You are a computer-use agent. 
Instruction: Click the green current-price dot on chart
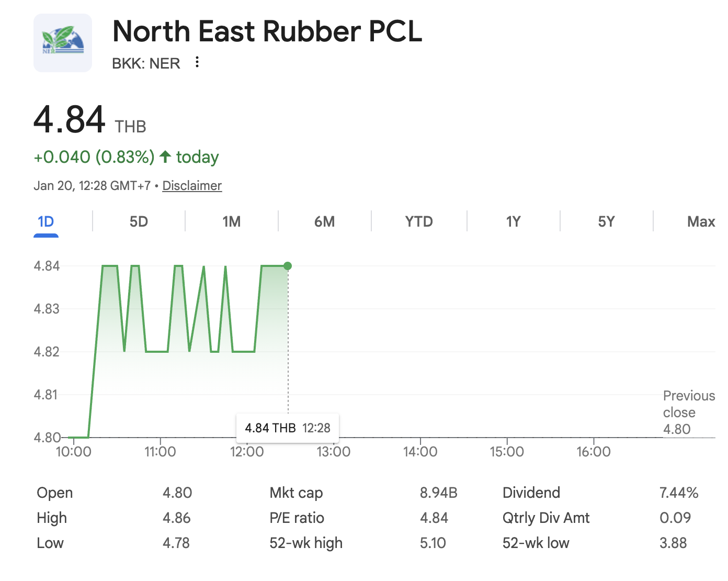288,266
